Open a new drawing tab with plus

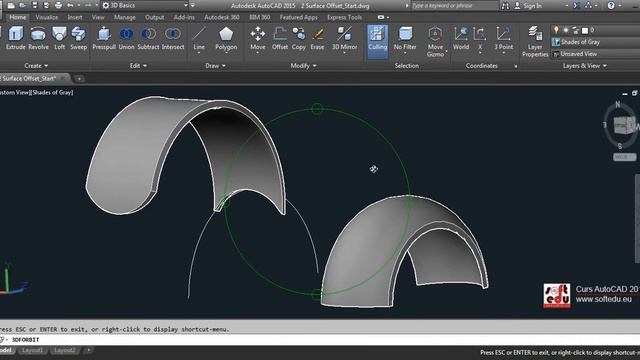click(x=79, y=78)
